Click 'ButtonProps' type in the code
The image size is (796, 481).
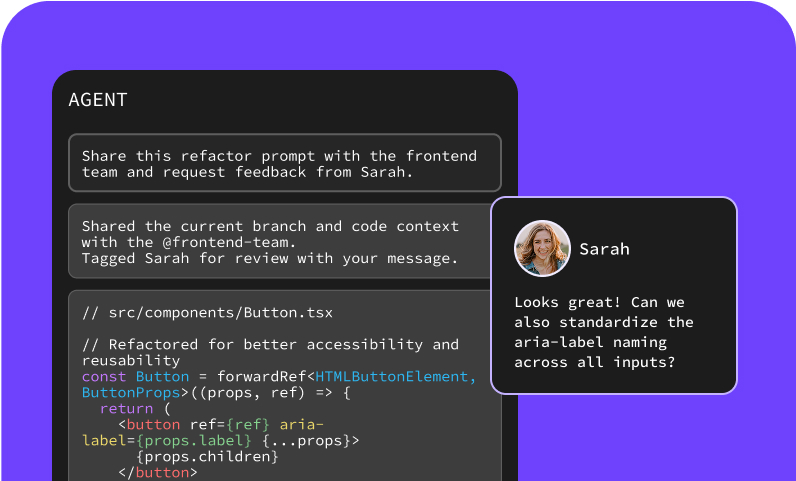[131, 393]
